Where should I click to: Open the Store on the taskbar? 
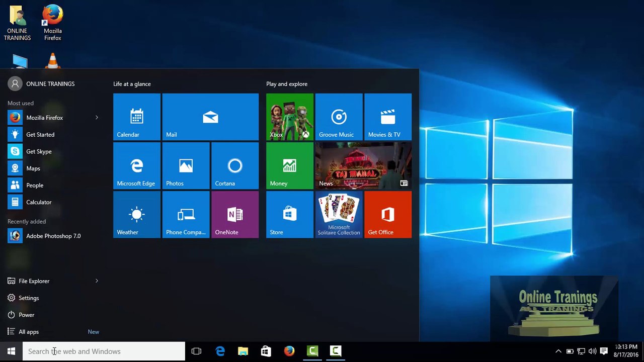click(266, 351)
